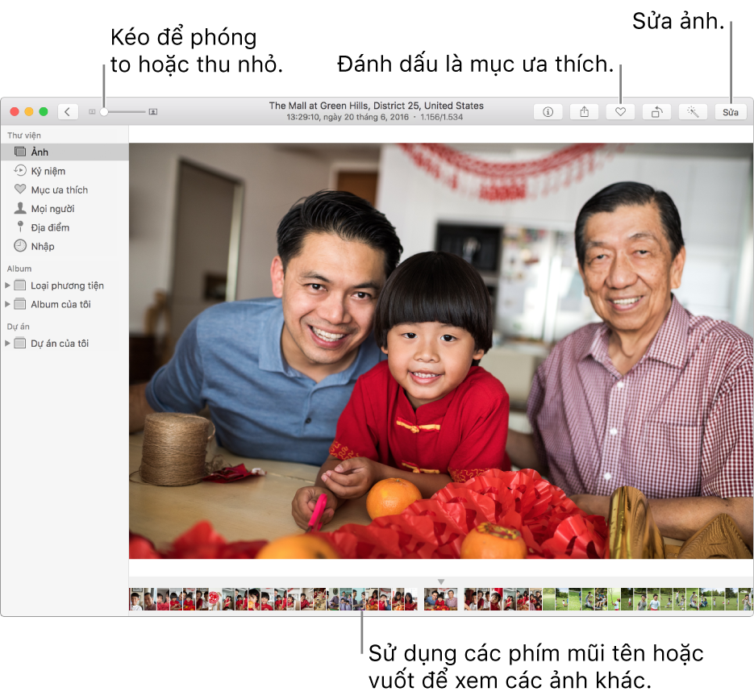
Task: Open Kỷ niệm memories section
Action: 48,171
